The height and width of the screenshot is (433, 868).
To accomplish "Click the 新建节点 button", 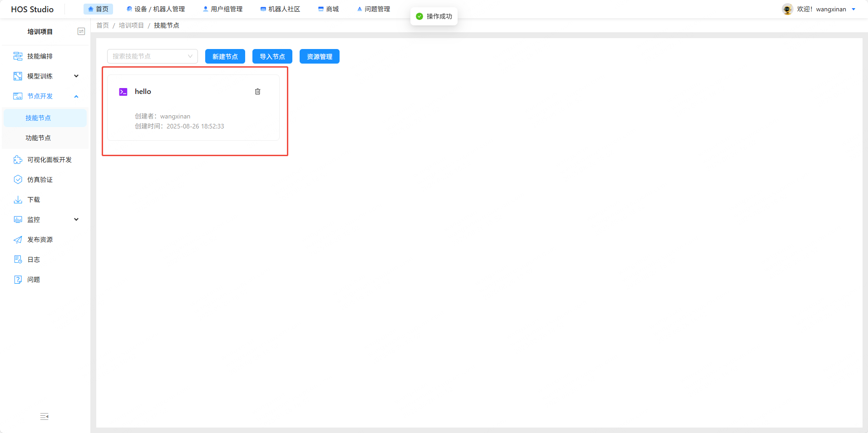I will click(x=225, y=56).
